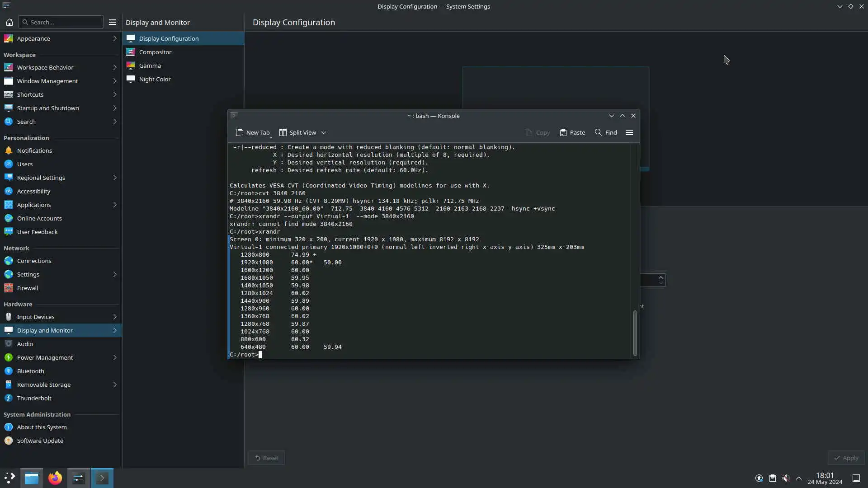Click the Reset button
The width and height of the screenshot is (868, 488).
point(266,458)
